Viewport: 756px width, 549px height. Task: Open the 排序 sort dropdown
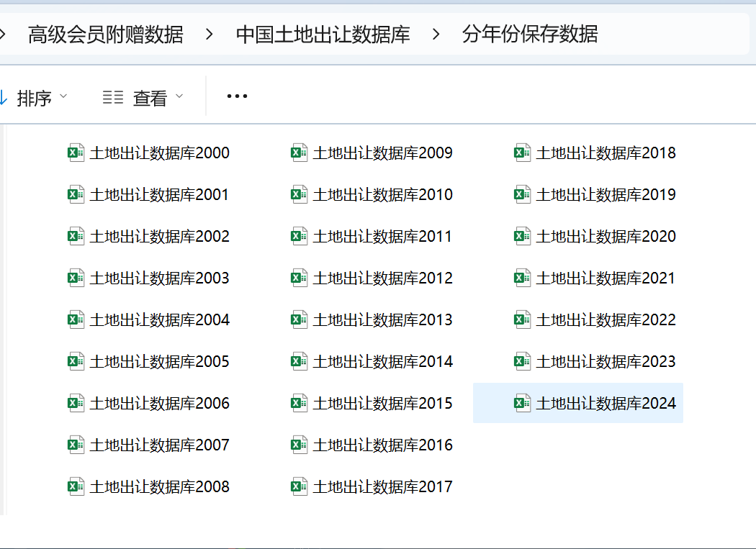(36, 97)
